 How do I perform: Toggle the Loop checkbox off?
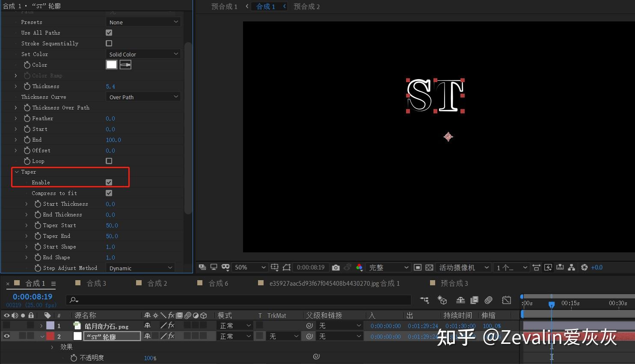pos(109,161)
